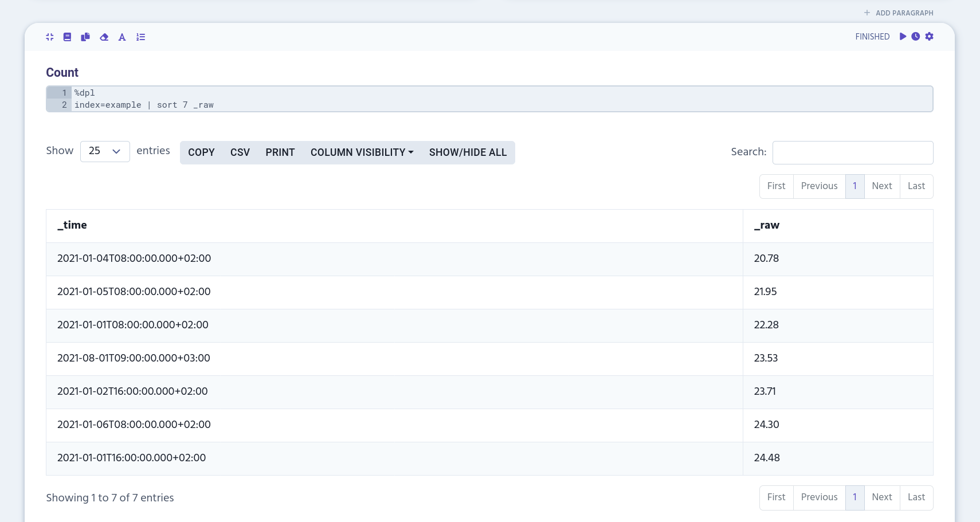The height and width of the screenshot is (522, 980).
Task: Click 'Showing 1 to 7 of 7 entries' text
Action: (110, 499)
